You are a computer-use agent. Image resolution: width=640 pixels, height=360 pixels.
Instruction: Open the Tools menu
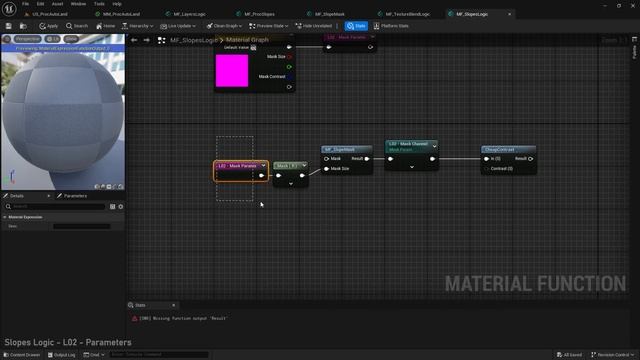coord(99,4)
